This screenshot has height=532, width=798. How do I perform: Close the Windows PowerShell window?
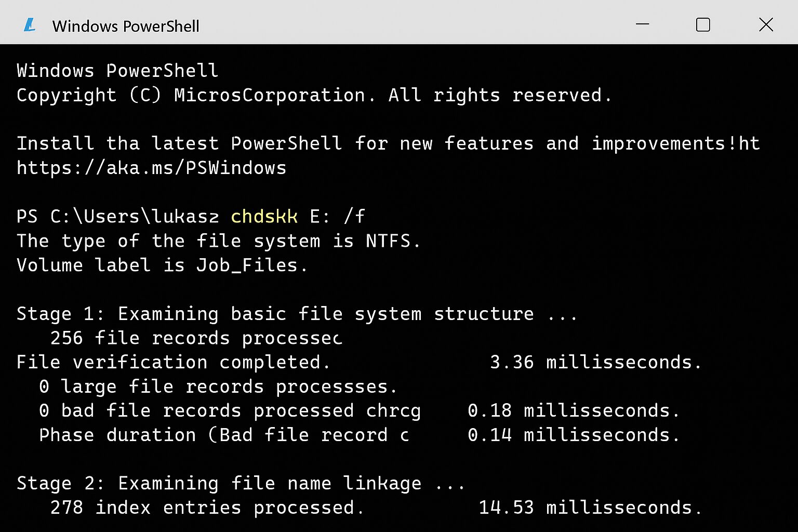click(766, 24)
